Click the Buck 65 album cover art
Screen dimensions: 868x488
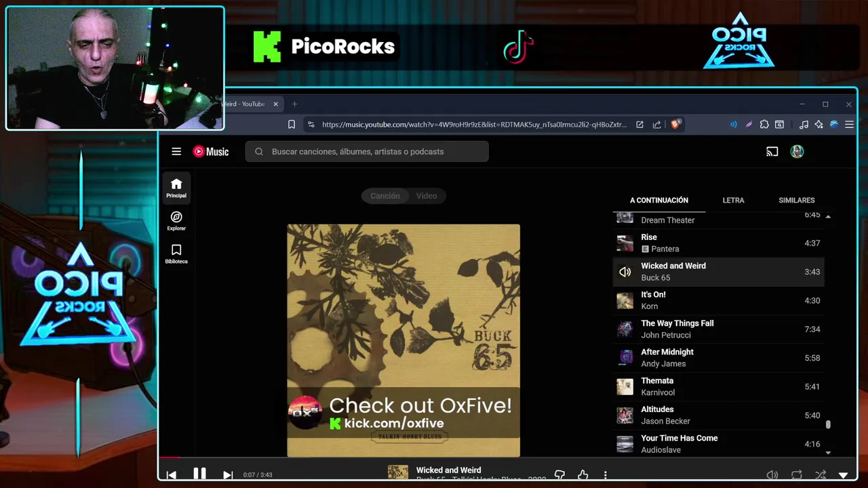tap(403, 340)
